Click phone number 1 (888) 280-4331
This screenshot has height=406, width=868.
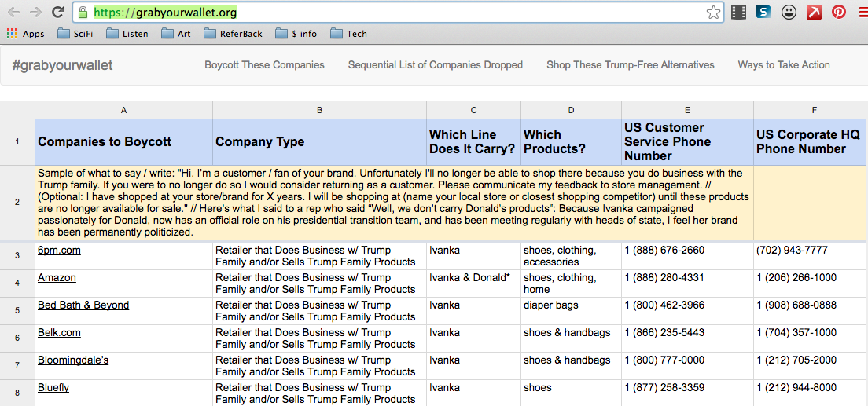pos(664,278)
